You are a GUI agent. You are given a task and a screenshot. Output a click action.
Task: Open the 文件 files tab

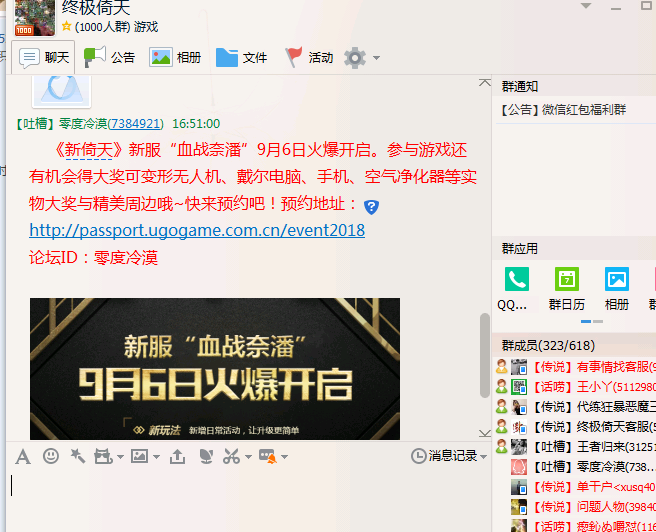coord(241,57)
